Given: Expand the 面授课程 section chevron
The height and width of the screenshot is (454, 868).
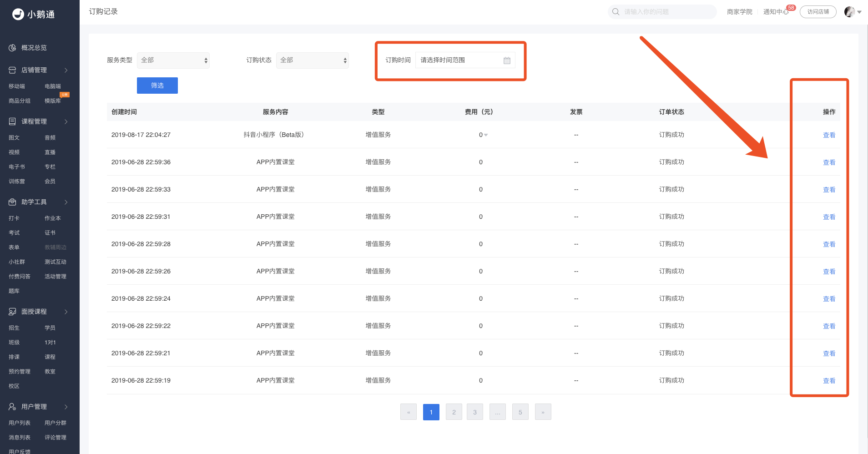Looking at the screenshot, I should point(66,312).
